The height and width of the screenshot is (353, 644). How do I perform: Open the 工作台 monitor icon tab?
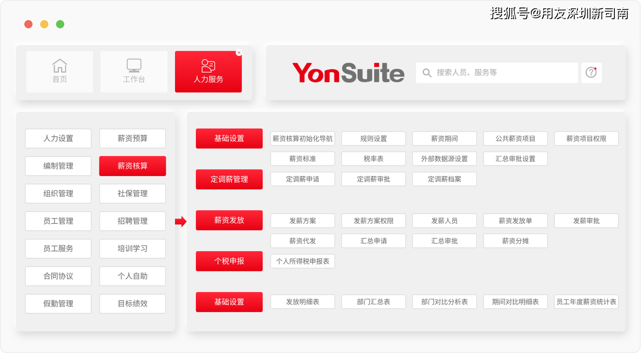134,71
